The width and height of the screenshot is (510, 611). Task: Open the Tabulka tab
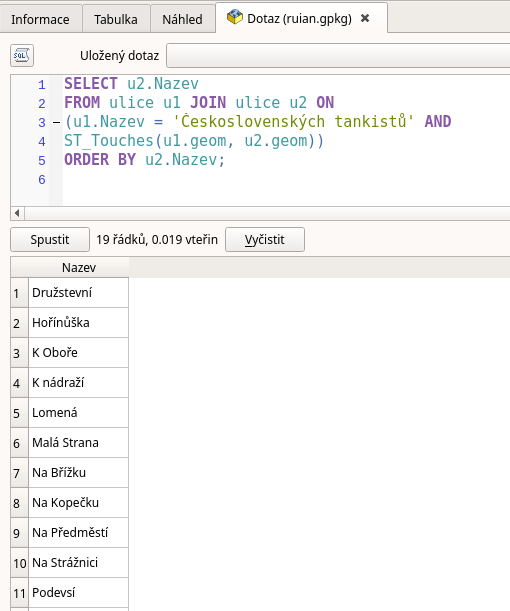(x=116, y=19)
